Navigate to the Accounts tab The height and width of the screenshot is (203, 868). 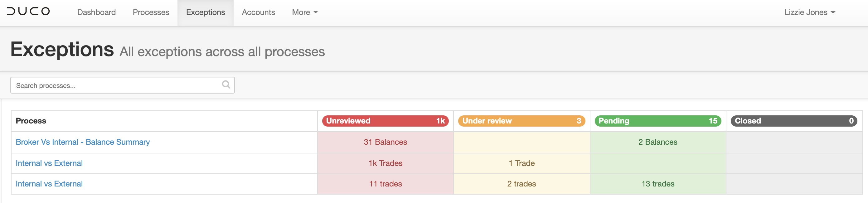click(x=258, y=12)
